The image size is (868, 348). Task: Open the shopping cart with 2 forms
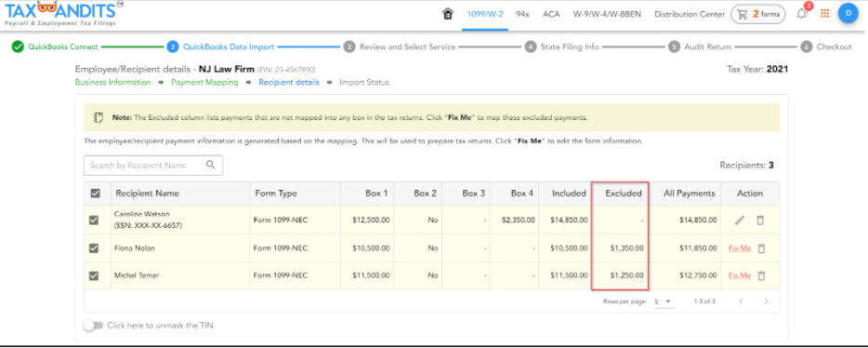[757, 14]
